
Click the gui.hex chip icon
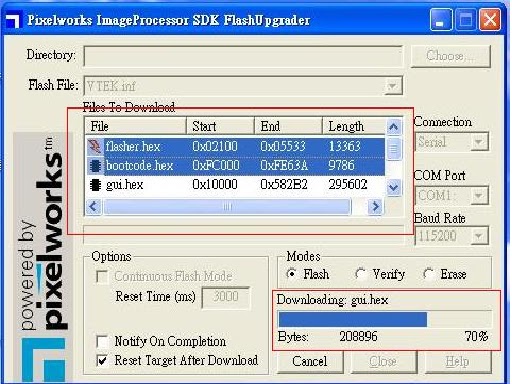pos(95,185)
